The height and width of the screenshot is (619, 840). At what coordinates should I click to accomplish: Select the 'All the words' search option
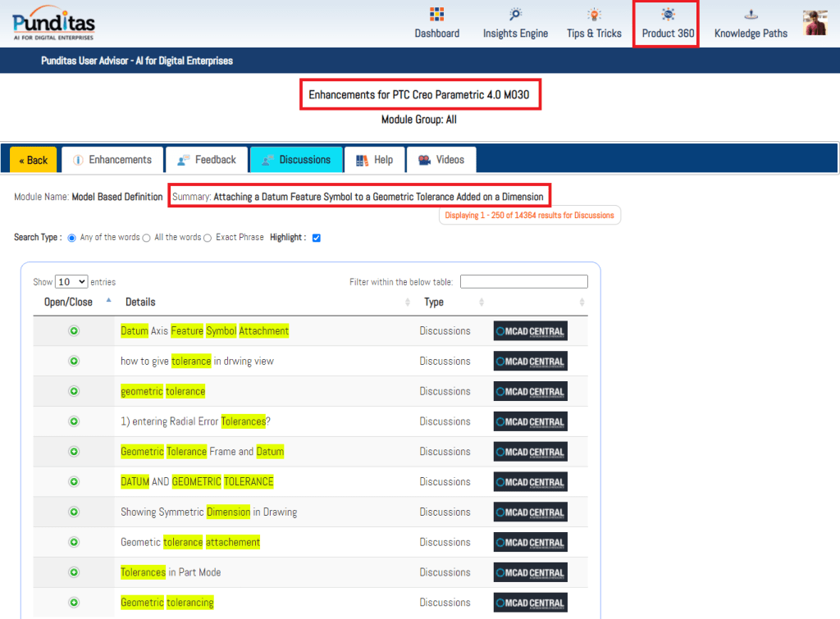tap(147, 238)
